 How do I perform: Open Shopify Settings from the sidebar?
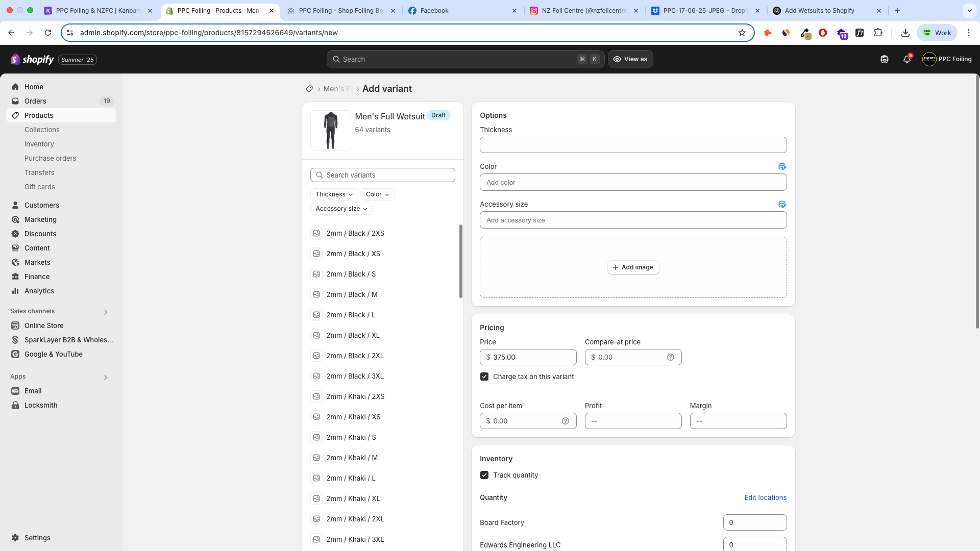click(37, 538)
